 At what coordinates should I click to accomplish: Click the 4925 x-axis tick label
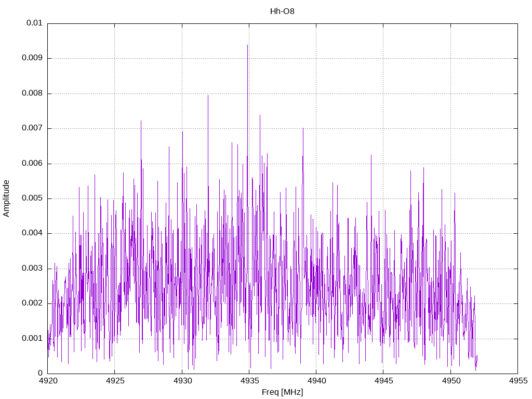tap(115, 381)
